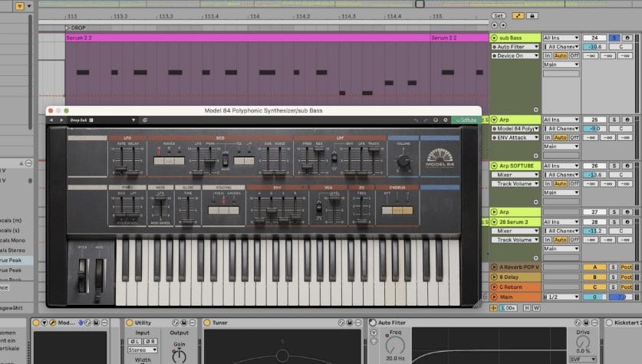Viewport: 642px width, 364px height.
Task: Undo in Model 84 plugin toolbar
Action: [416, 120]
